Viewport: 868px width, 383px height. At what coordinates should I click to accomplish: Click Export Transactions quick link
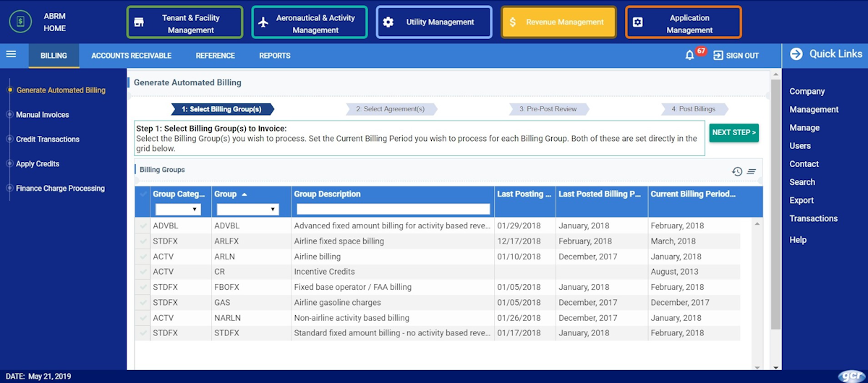click(813, 210)
